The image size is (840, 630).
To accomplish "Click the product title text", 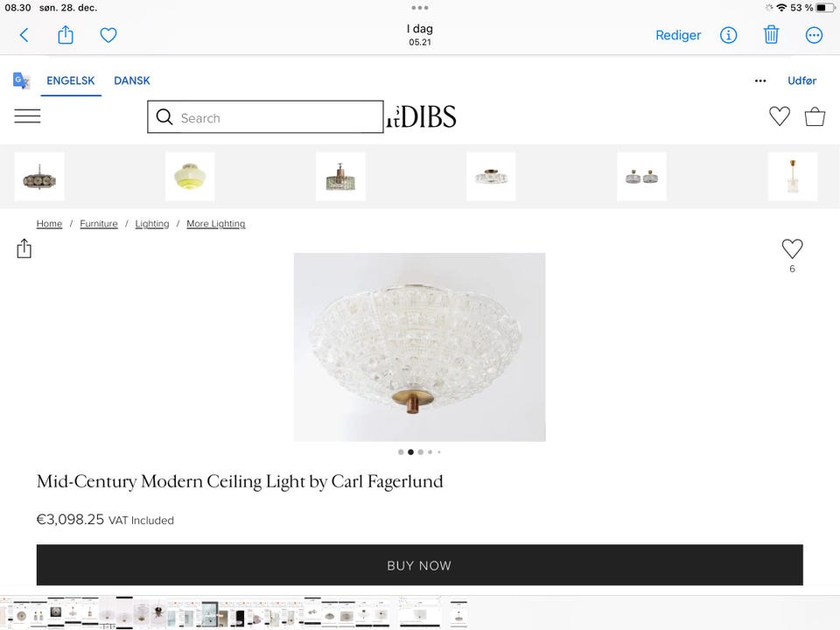I will click(240, 481).
